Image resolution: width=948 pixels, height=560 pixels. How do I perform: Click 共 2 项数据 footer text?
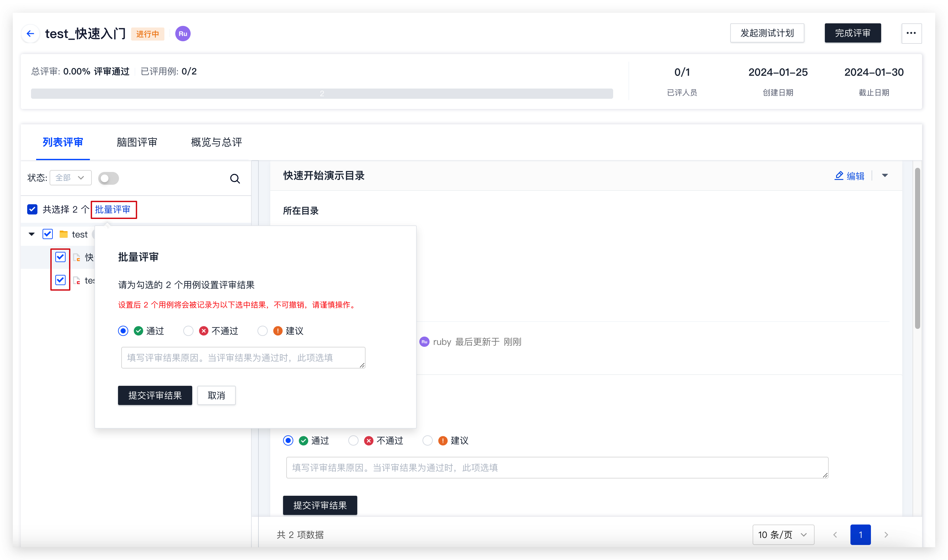300,534
